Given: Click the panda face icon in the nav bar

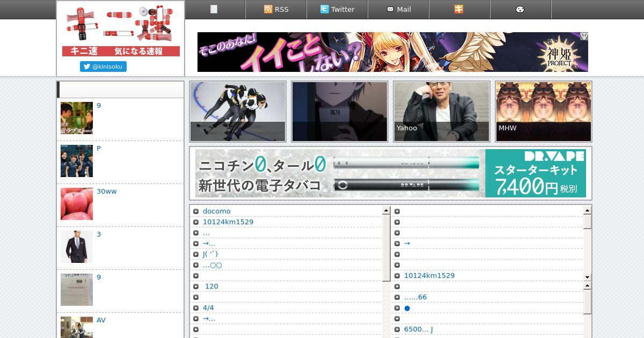Looking at the screenshot, I should point(520,10).
